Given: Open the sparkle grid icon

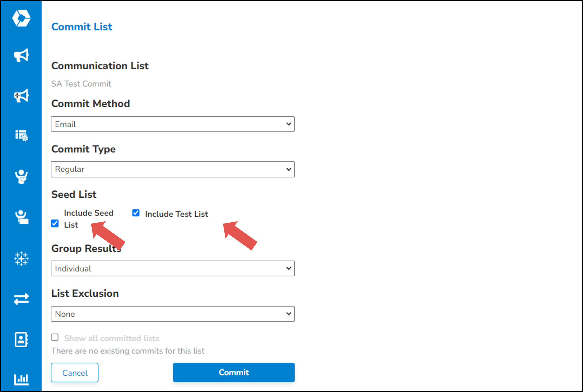Looking at the screenshot, I should (21, 258).
